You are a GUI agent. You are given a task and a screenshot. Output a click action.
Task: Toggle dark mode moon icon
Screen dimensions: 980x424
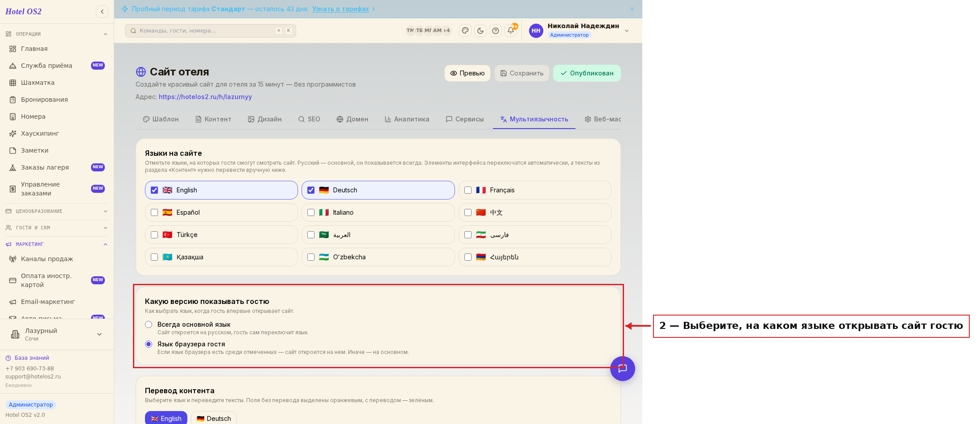[480, 30]
